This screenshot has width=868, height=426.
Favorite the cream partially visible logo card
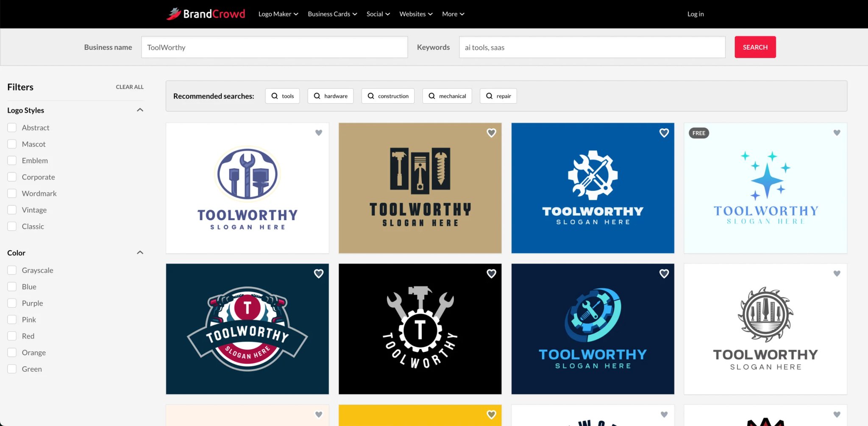(x=319, y=415)
